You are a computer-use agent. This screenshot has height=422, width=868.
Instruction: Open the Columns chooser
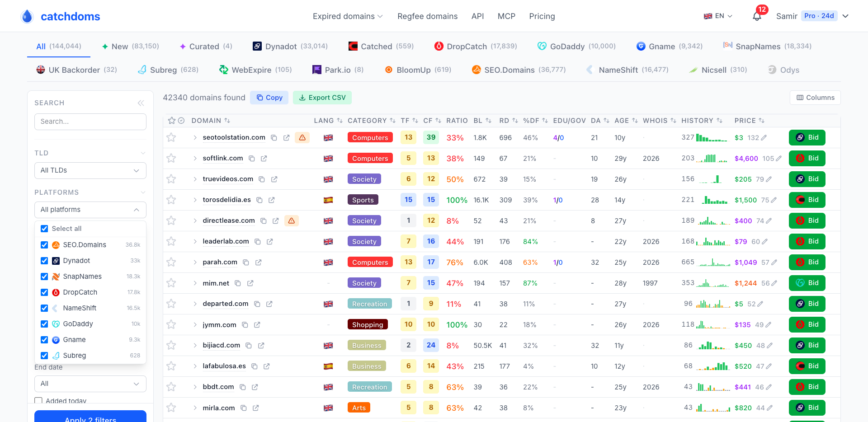pos(815,98)
